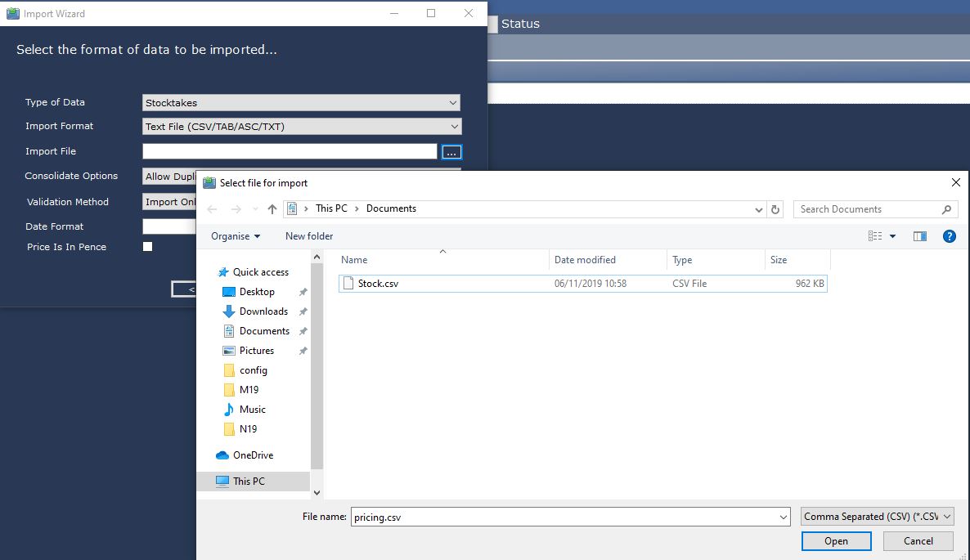
Task: Click the Open button
Action: pyautogui.click(x=837, y=541)
